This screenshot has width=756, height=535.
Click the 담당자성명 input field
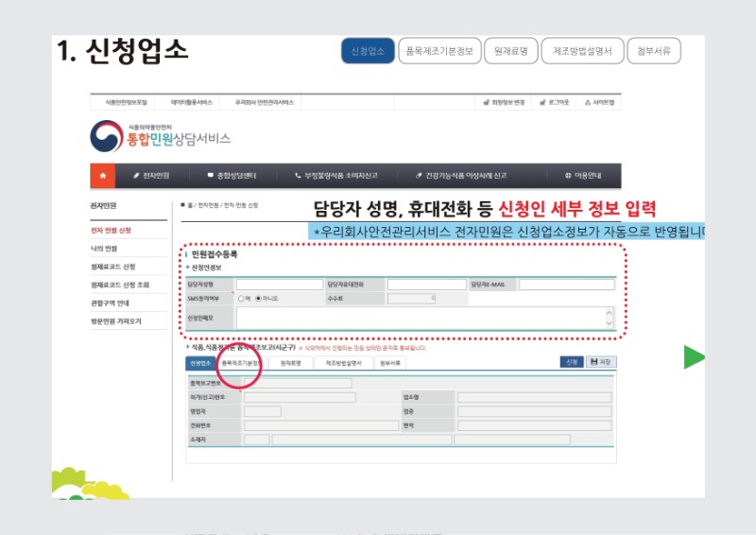(279, 285)
